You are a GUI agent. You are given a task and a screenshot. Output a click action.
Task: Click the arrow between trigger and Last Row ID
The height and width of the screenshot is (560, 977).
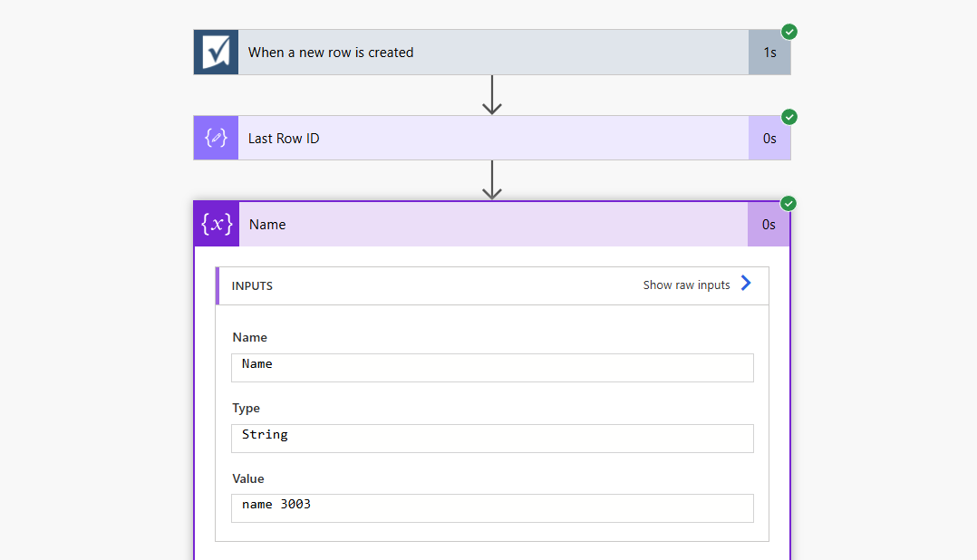point(492,95)
